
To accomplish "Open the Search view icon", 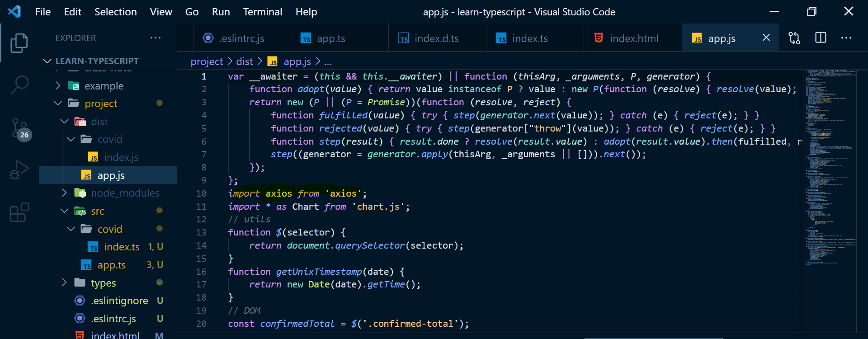I will pyautogui.click(x=19, y=85).
